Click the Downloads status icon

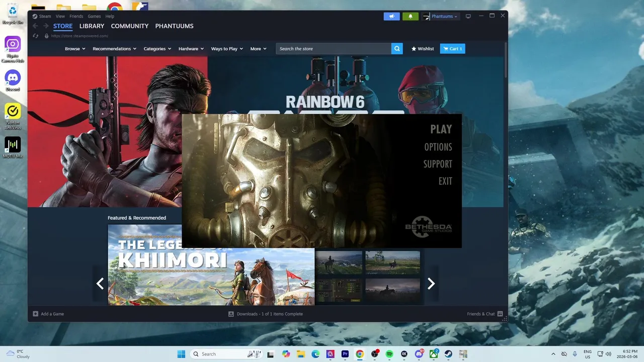(231, 314)
